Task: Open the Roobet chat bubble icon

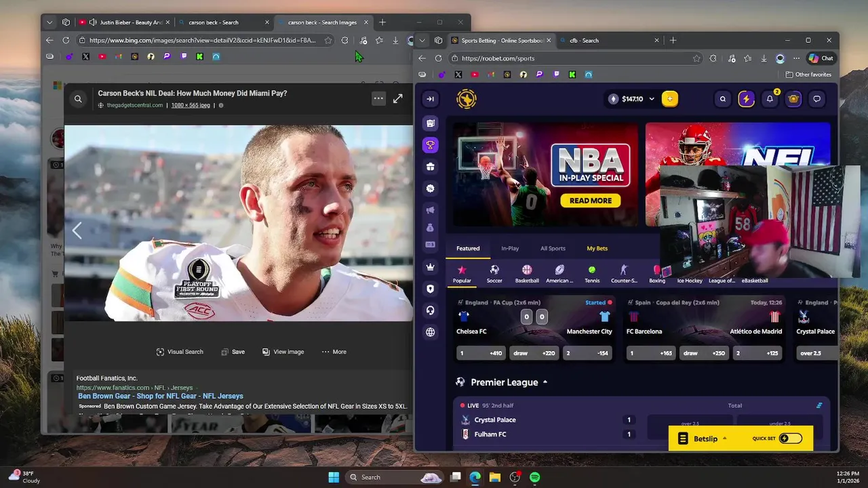Action: click(x=816, y=99)
